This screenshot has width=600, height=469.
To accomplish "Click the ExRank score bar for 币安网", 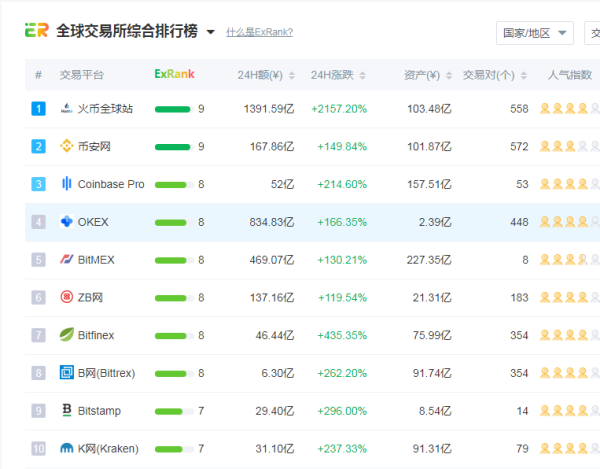I will 173,147.
